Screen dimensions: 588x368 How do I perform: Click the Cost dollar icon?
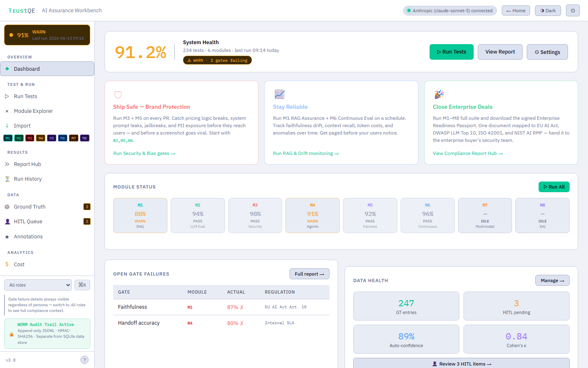pyautogui.click(x=7, y=264)
